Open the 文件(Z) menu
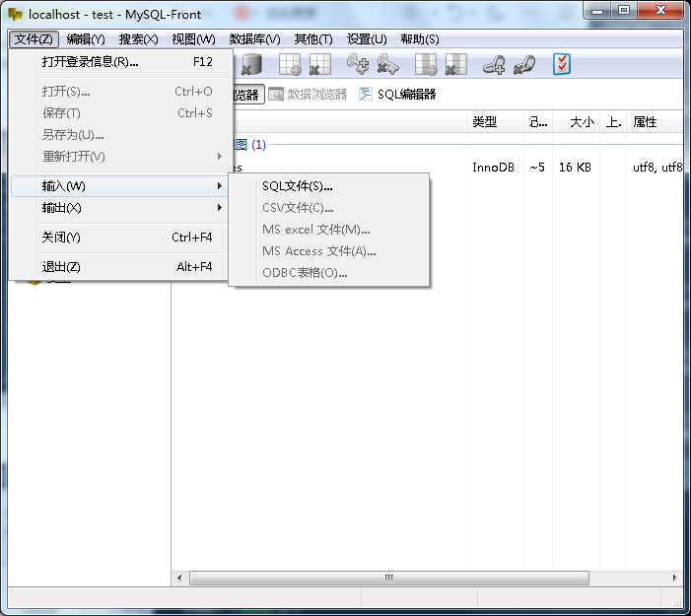 (x=34, y=39)
